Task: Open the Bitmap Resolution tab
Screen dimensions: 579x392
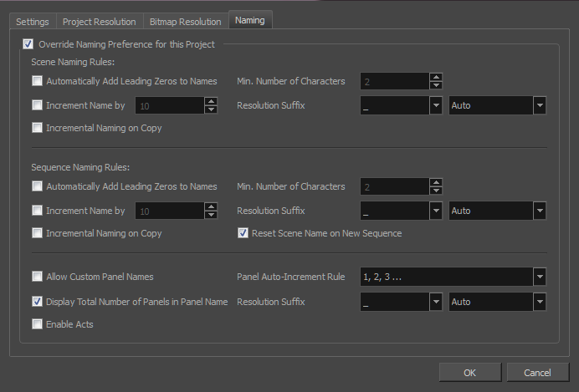Action: click(186, 22)
